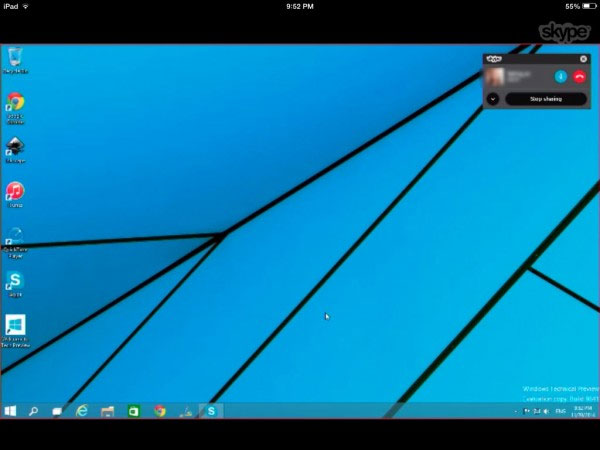Launch Chrome from the taskbar
The height and width of the screenshot is (450, 600).
click(160, 411)
